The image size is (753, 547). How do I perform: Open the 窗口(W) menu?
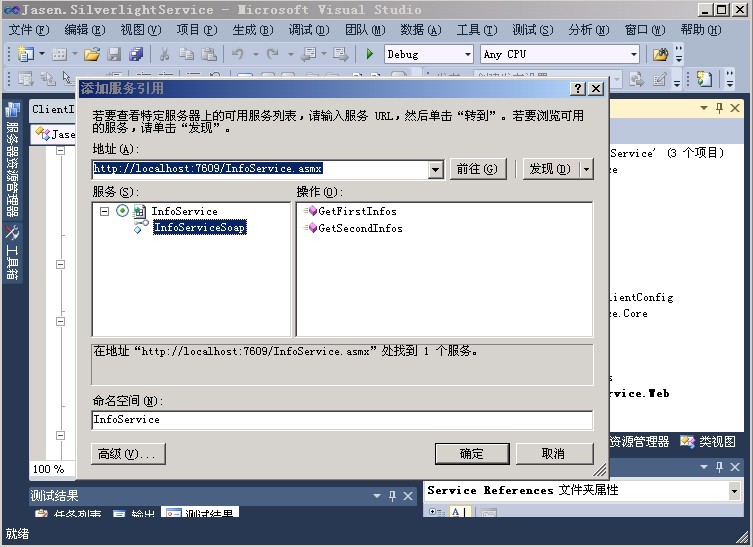point(645,30)
